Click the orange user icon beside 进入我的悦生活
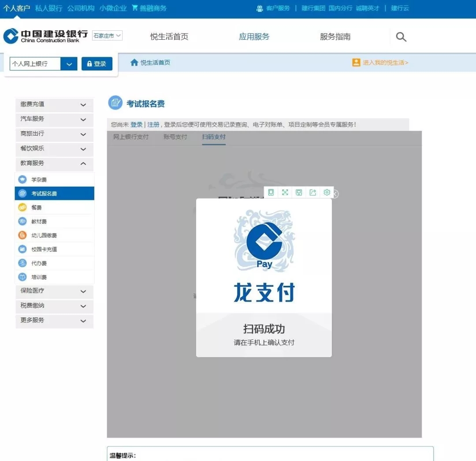Image resolution: width=476 pixels, height=461 pixels. click(356, 63)
